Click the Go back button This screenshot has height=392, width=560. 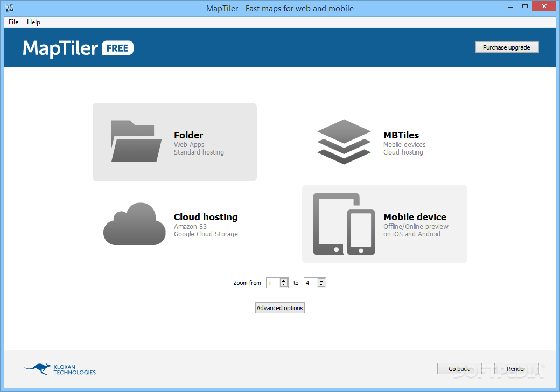pos(459,369)
